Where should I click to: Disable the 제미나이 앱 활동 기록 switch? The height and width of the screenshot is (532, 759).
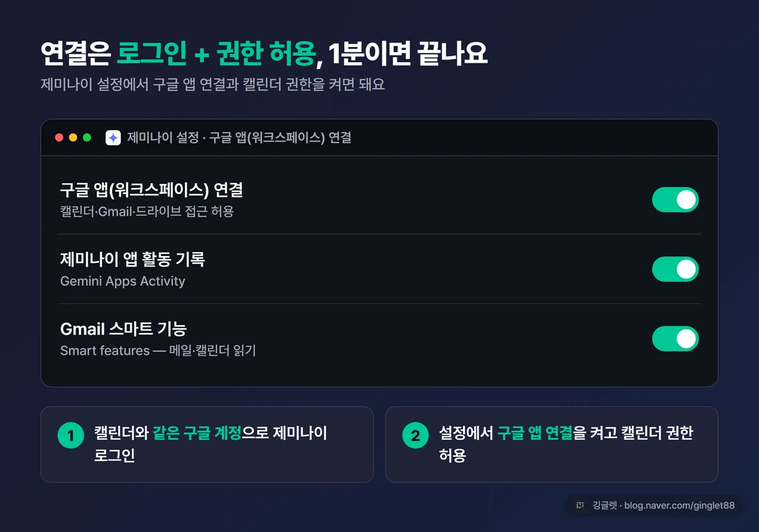pos(675,269)
